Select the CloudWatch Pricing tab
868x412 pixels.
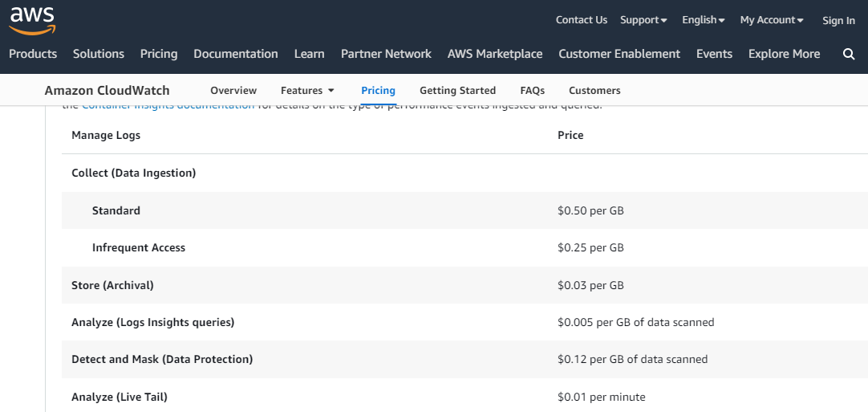point(378,91)
